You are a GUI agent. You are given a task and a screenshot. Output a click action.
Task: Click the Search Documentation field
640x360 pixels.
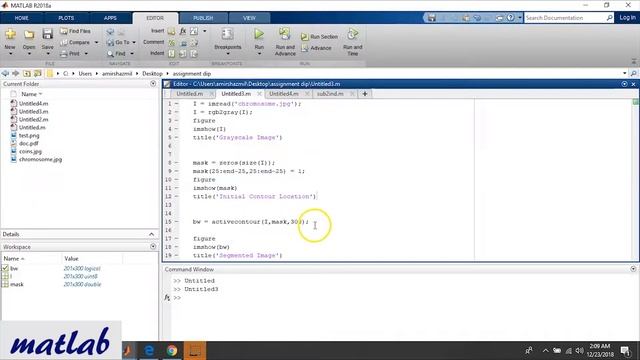point(565,18)
